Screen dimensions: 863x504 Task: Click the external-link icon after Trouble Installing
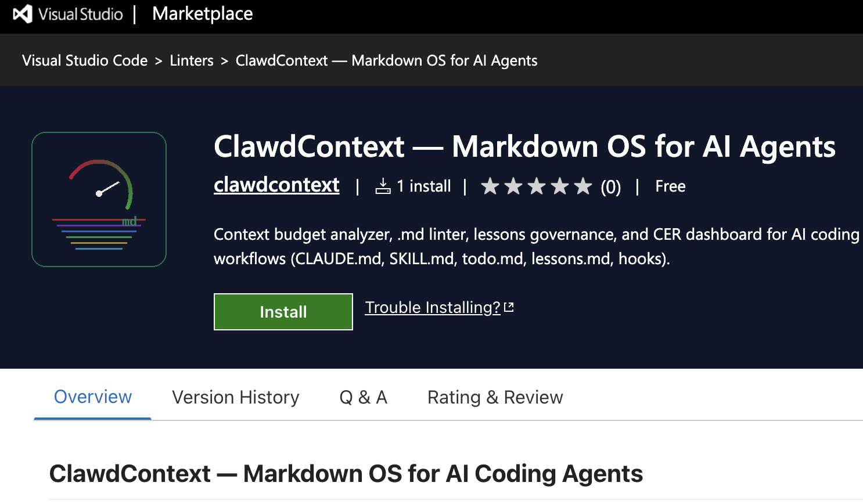tap(508, 306)
